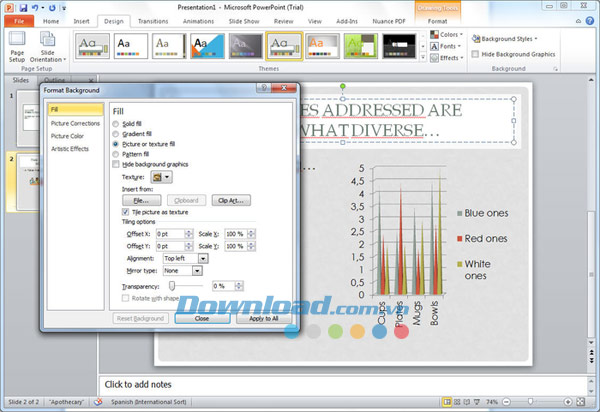Click the Scale Y percentage field
This screenshot has height=412, width=600.
coord(236,246)
